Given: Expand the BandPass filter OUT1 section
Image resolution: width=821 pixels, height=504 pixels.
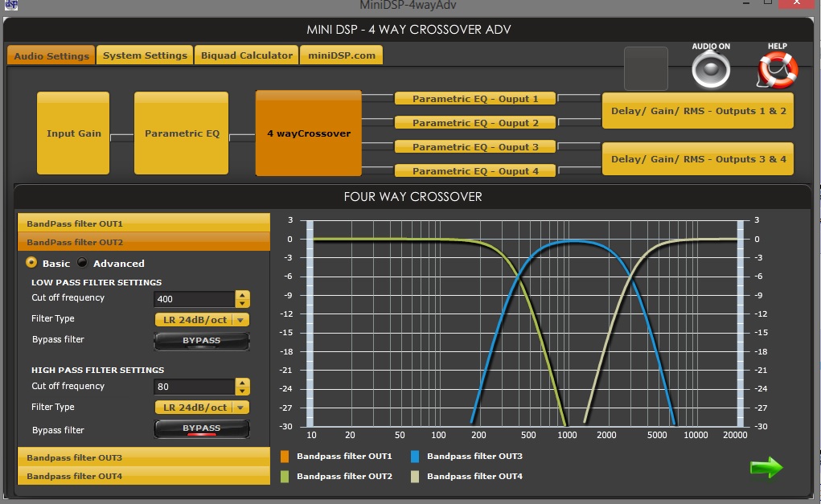Looking at the screenshot, I should coord(144,223).
